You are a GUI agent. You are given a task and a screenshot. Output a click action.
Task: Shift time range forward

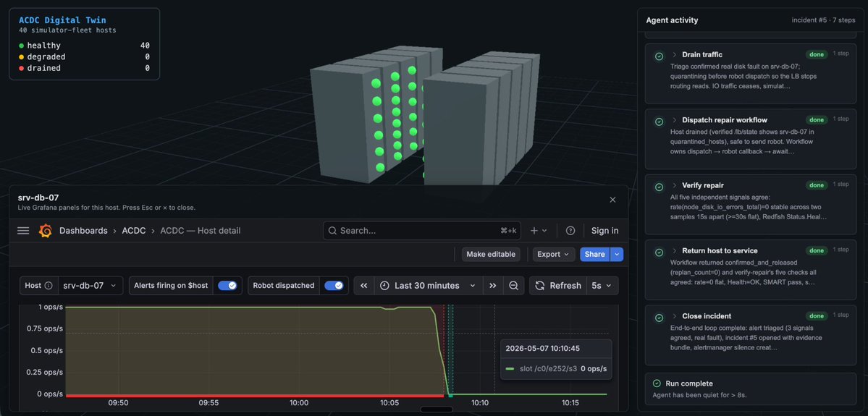click(493, 286)
